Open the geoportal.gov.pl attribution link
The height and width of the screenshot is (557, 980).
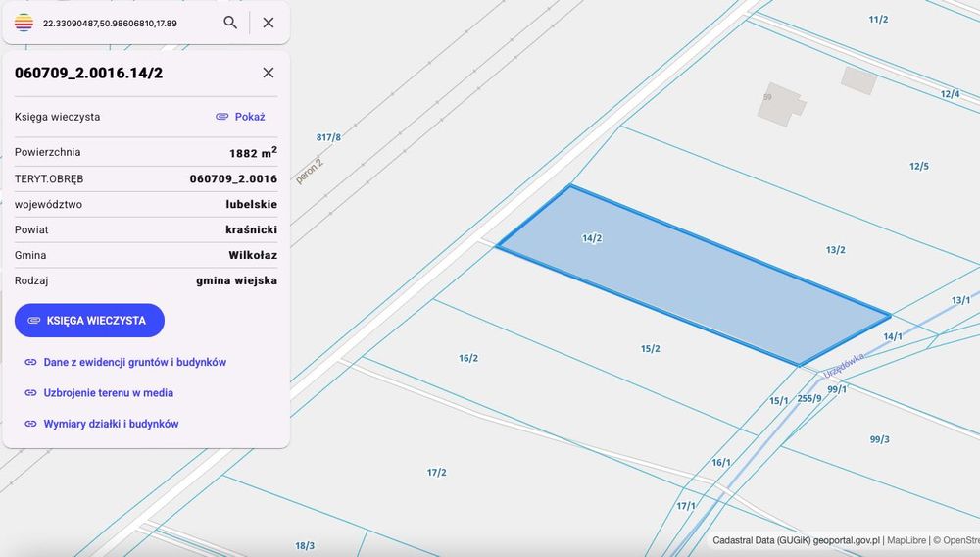[x=847, y=540]
